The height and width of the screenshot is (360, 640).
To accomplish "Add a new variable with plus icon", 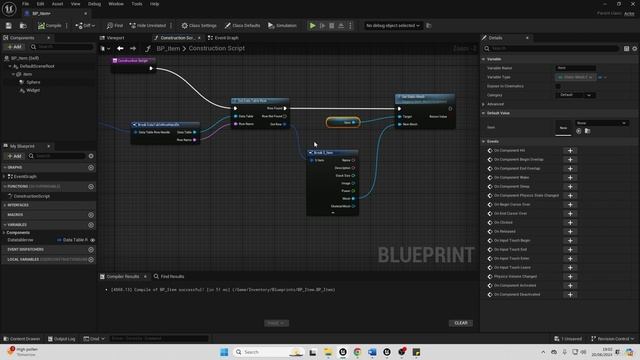I will [x=91, y=225].
